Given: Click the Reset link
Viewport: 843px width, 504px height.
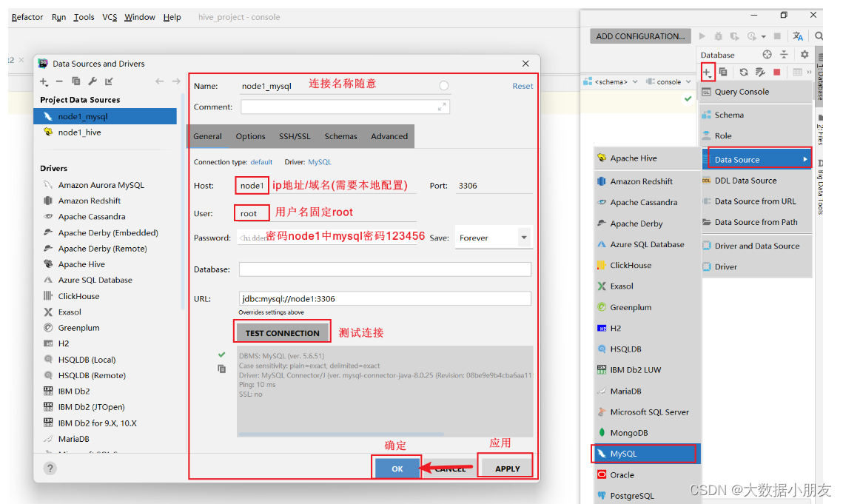Looking at the screenshot, I should tap(523, 86).
